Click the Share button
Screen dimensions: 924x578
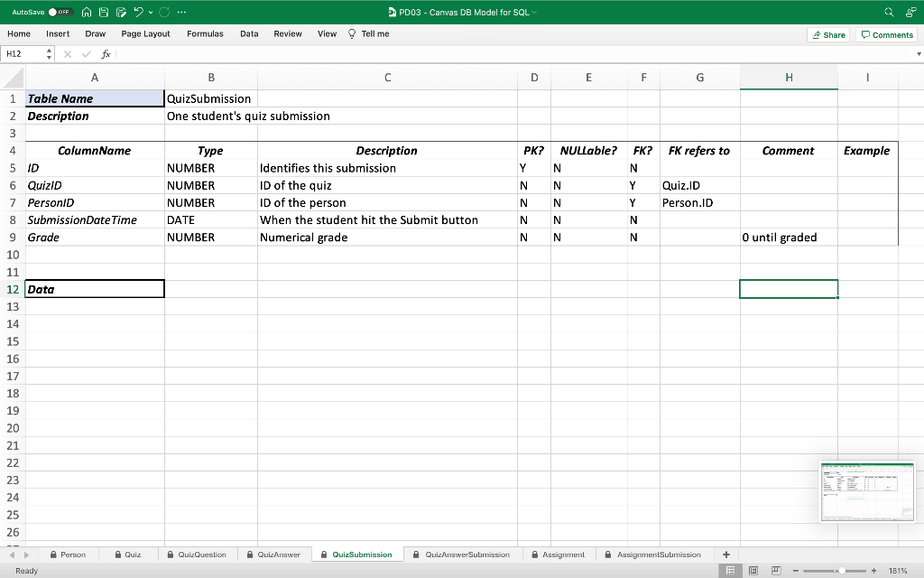[828, 34]
